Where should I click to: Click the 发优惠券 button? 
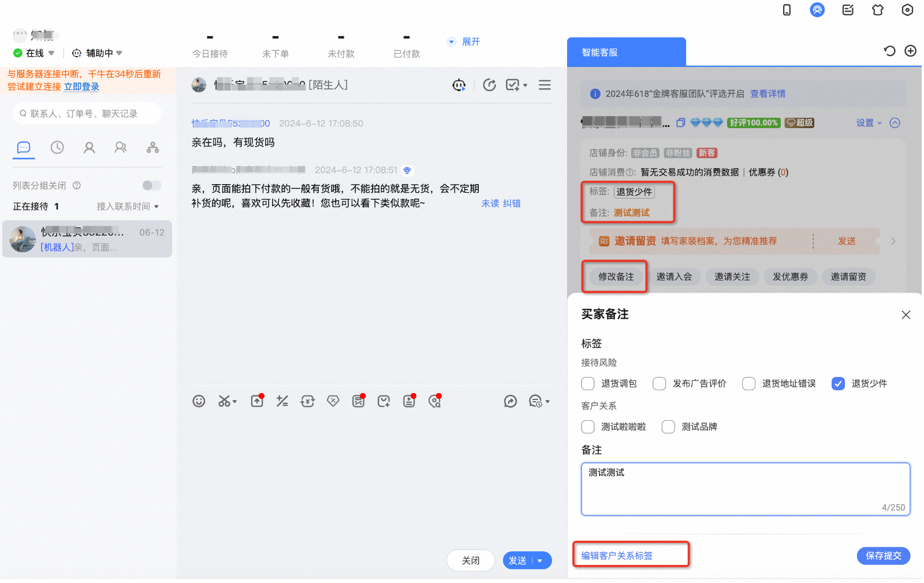[x=791, y=277]
